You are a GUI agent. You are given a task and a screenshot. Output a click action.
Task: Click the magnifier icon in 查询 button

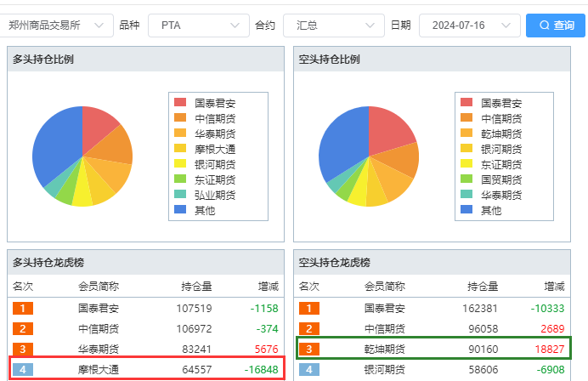pos(544,26)
